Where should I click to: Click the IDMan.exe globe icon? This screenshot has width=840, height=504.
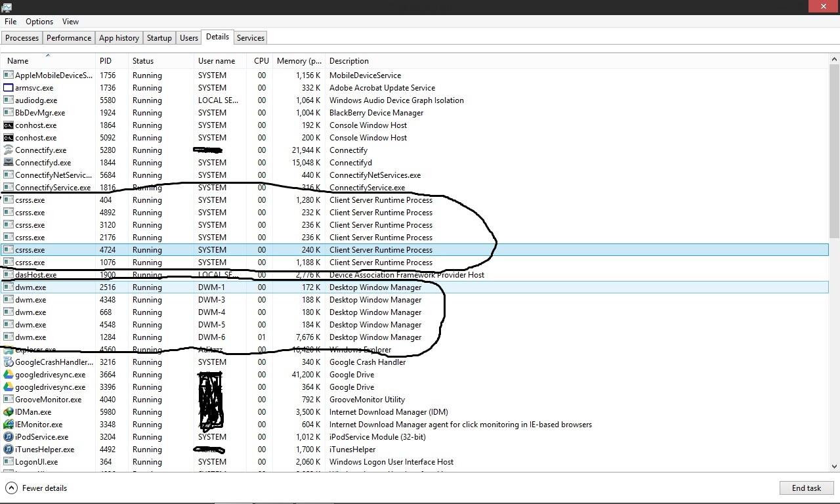8,412
